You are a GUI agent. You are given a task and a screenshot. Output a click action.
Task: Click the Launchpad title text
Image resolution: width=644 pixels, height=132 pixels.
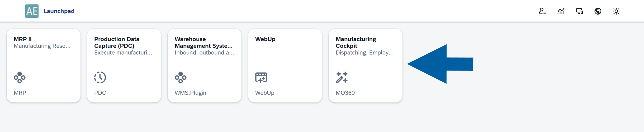point(59,11)
